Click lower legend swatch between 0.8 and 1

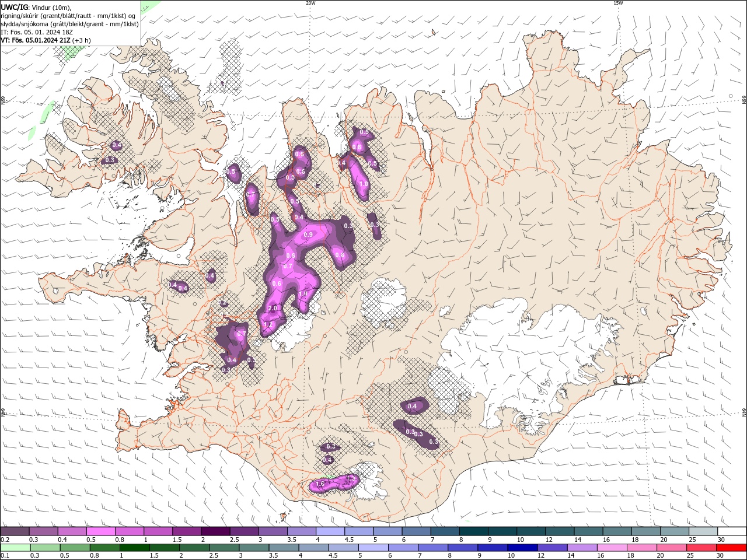click(104, 548)
